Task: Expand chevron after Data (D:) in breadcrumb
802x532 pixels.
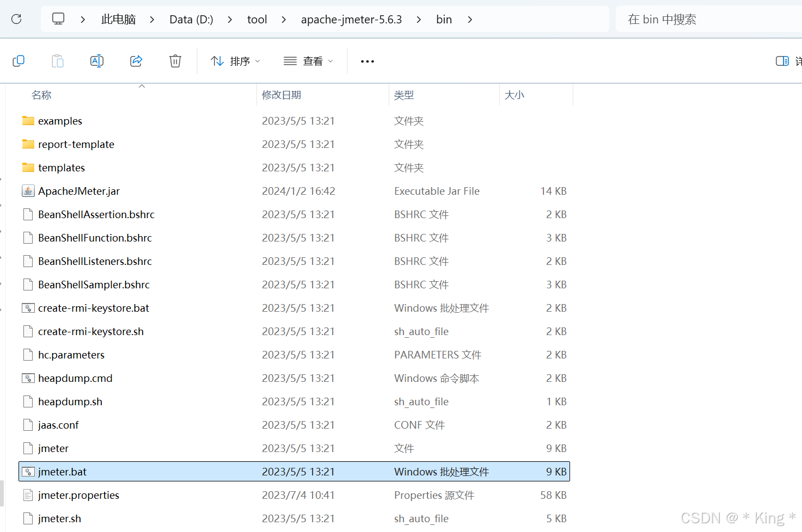Action: tap(230, 20)
